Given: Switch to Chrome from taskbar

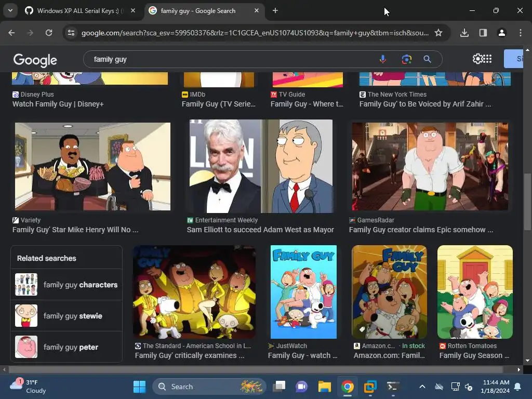Looking at the screenshot, I should [348, 387].
